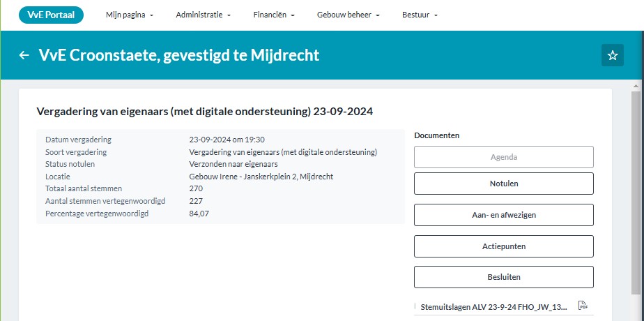Expand the Mijn pagina dropdown
This screenshot has width=644, height=321.
point(130,15)
